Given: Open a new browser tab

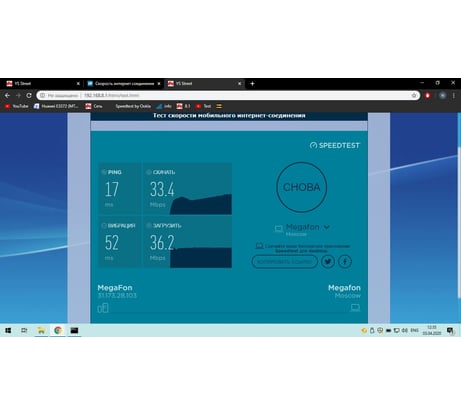Looking at the screenshot, I should 252,84.
